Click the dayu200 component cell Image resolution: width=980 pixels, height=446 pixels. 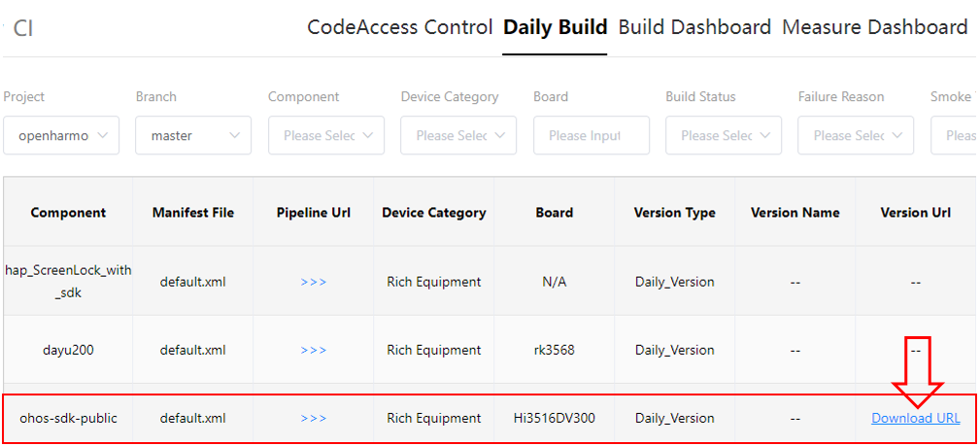click(x=68, y=350)
